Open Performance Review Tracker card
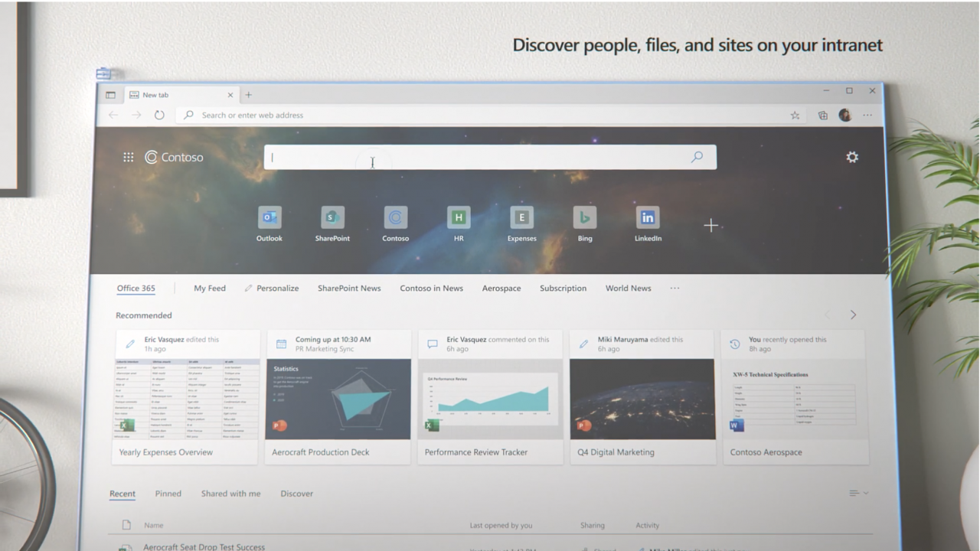The height and width of the screenshot is (551, 980). coord(490,396)
